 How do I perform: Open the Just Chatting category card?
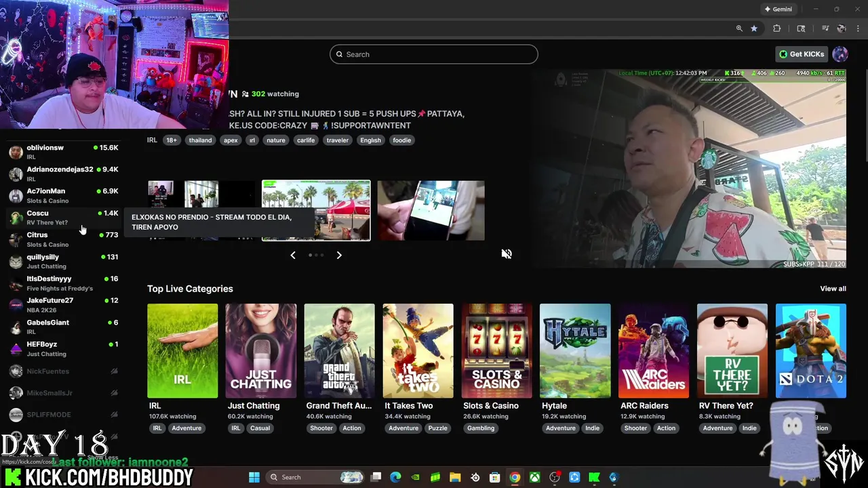click(x=261, y=350)
